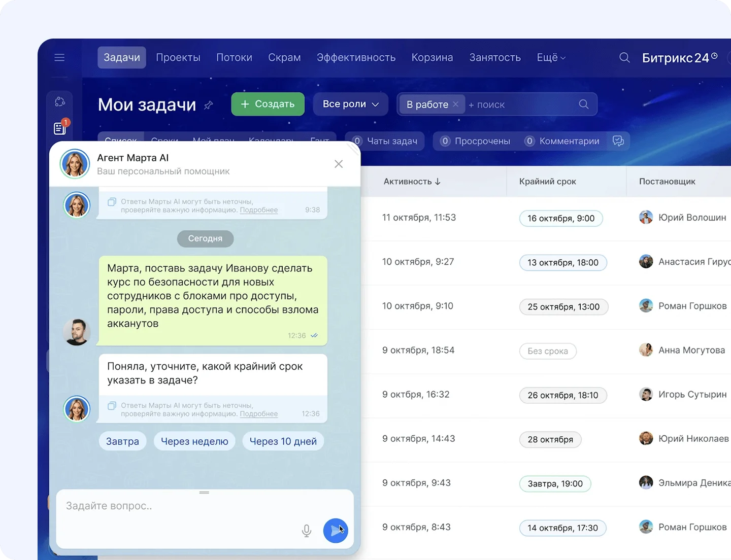Screen dimensions: 731x560
Task: Sort by Активность column header
Action: pyautogui.click(x=412, y=182)
